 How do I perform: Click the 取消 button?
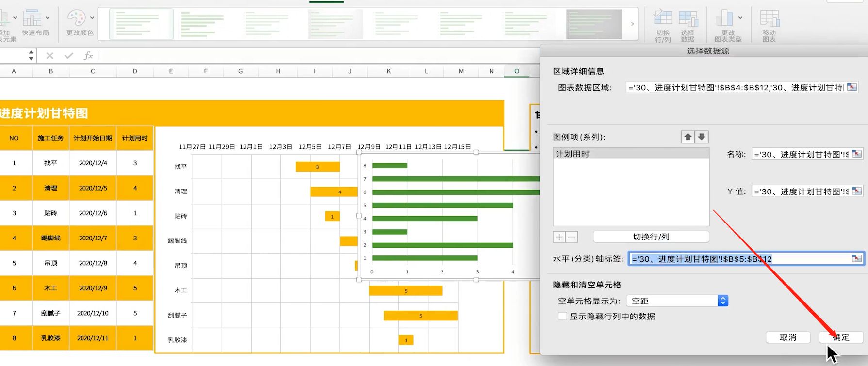[x=788, y=337]
